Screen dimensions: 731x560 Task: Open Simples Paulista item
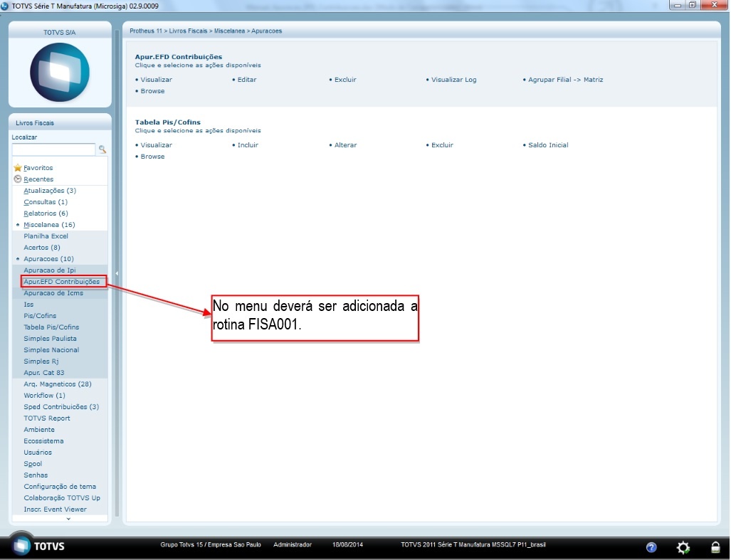coord(51,339)
